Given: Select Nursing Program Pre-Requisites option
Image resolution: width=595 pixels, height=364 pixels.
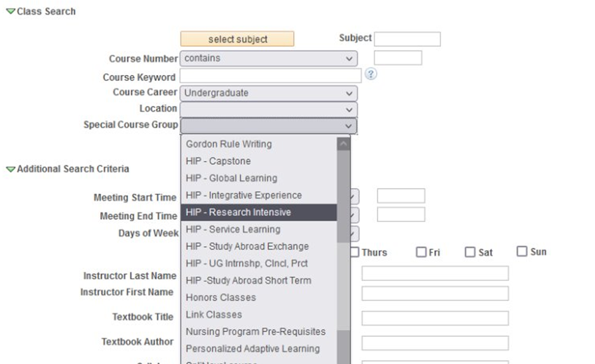Looking at the screenshot, I should (256, 331).
